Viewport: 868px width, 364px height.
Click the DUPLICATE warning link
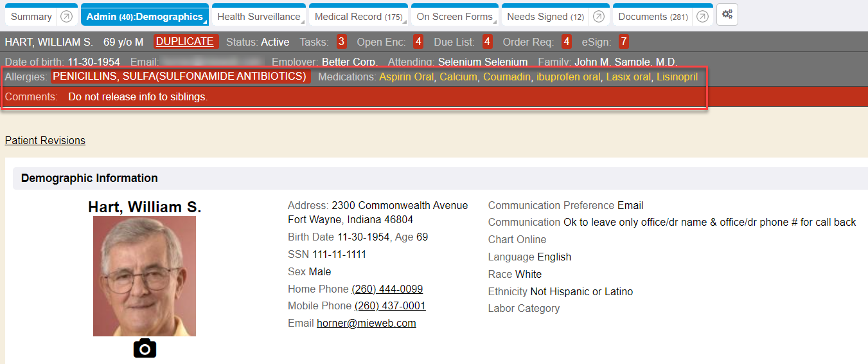pos(185,42)
